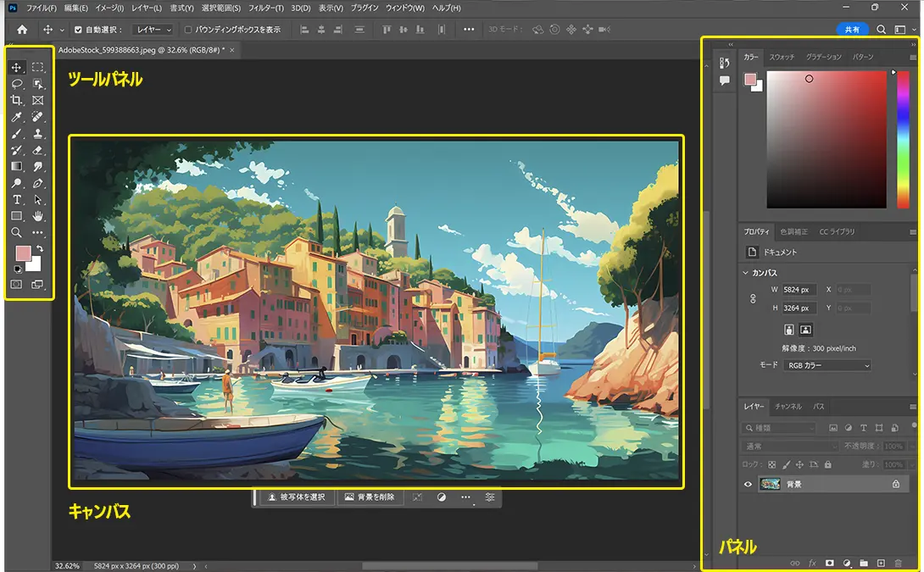
Task: Select the Frame tool
Action: point(37,101)
